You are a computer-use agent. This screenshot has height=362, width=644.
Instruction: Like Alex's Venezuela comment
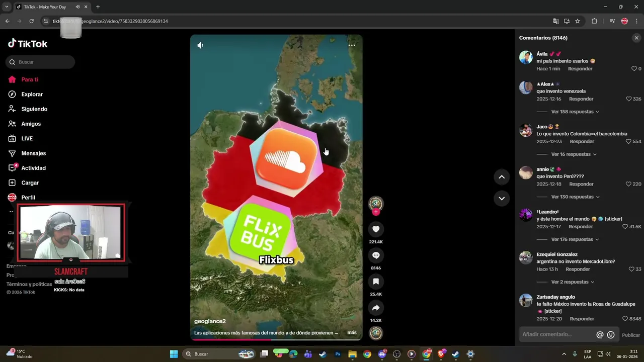tap(629, 99)
